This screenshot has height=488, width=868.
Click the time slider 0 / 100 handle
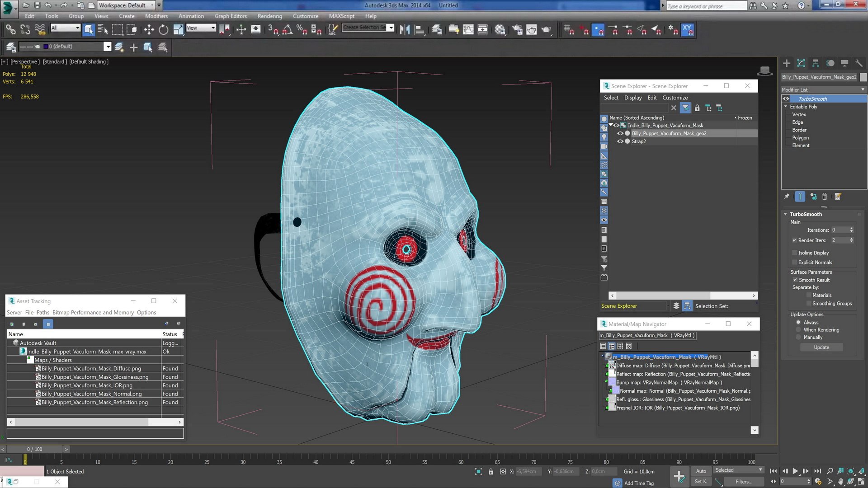tap(35, 449)
